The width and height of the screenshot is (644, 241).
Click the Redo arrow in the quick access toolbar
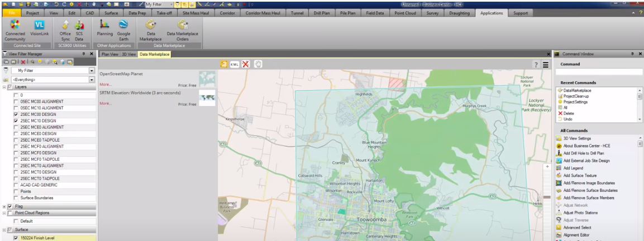pyautogui.click(x=64, y=4)
